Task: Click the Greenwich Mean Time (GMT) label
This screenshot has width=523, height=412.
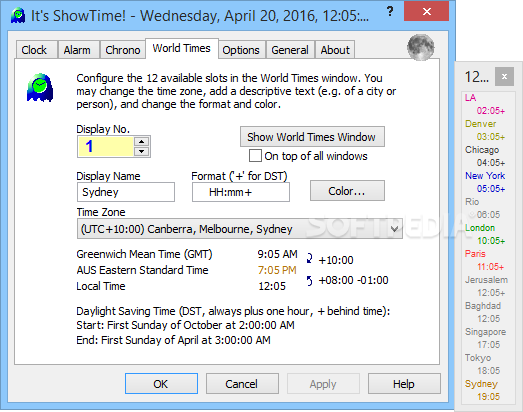Action: click(144, 254)
